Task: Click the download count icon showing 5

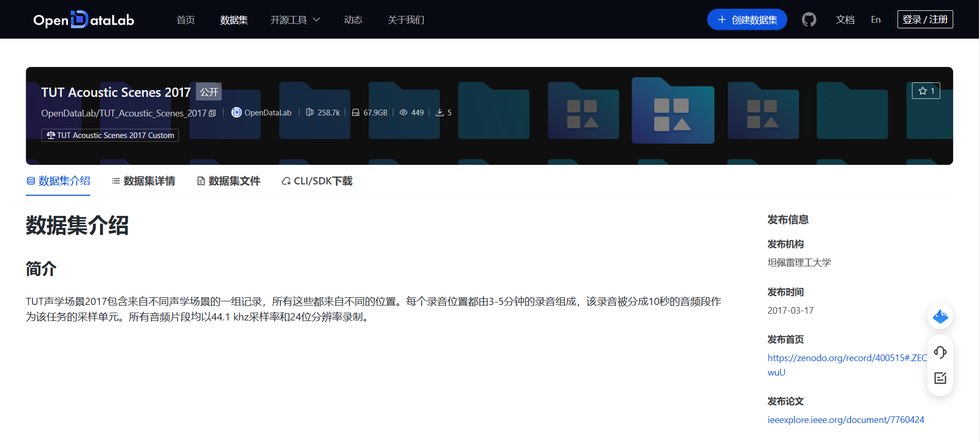Action: pyautogui.click(x=440, y=112)
